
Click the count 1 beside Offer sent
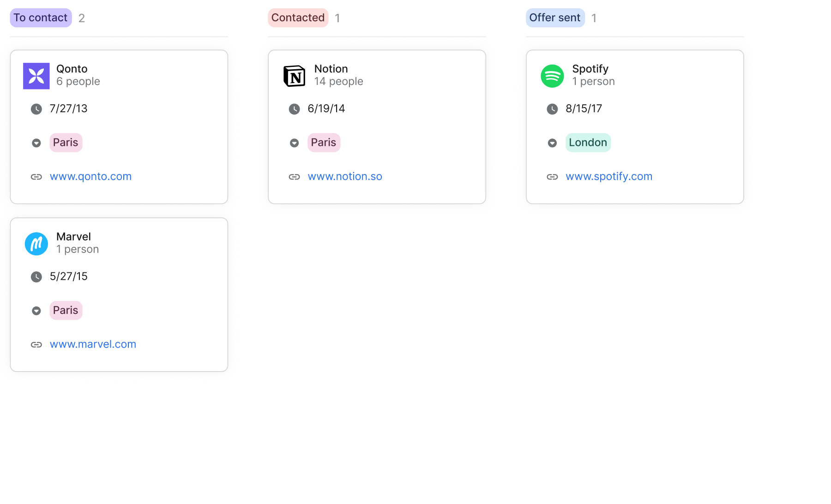pos(594,18)
